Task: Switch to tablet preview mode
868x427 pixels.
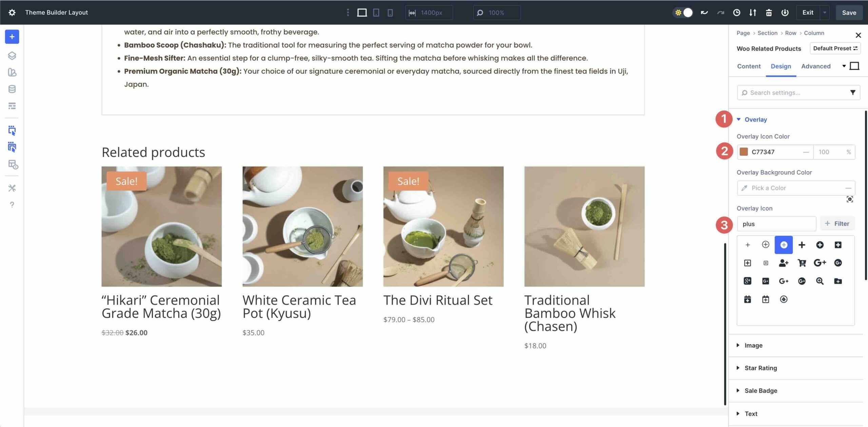Action: tap(376, 13)
